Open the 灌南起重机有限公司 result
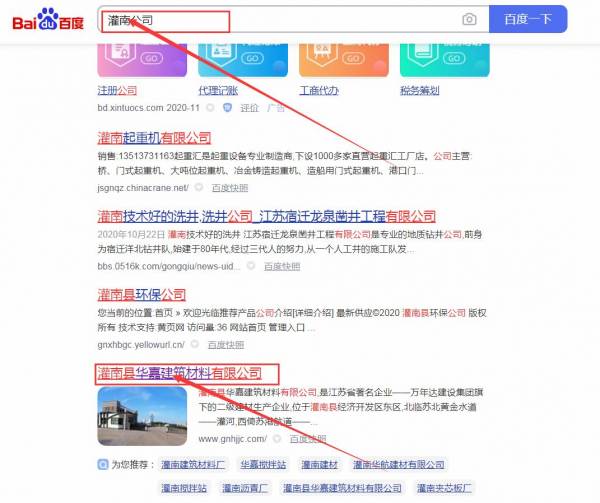Screen dimensions: 600x503 pos(154,138)
